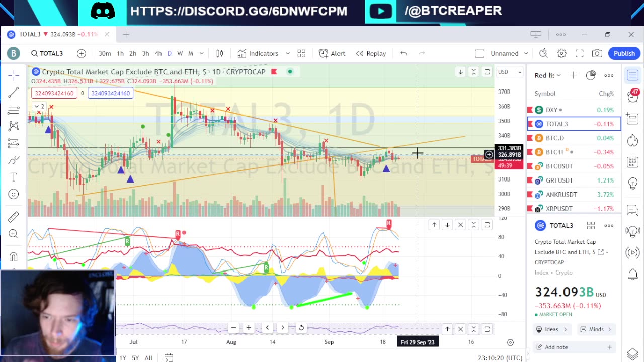
Task: Create an Alert from toolbar
Action: point(332,53)
